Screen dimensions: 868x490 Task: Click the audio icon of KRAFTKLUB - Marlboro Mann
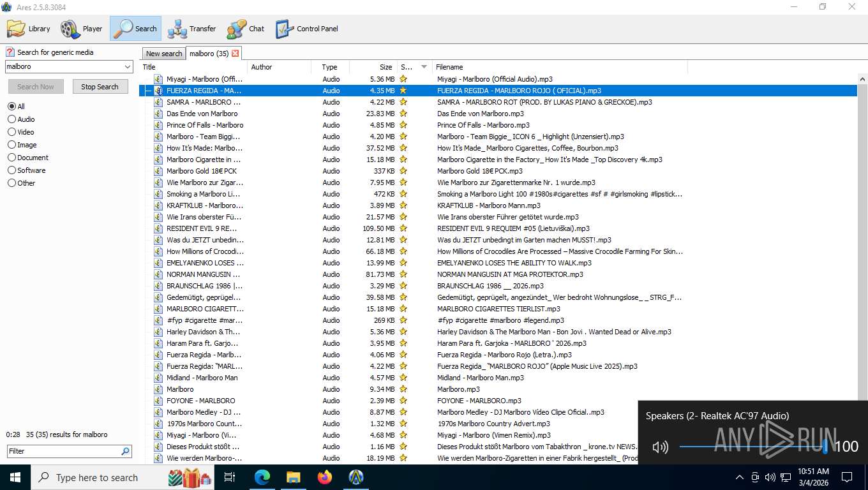[158, 205]
